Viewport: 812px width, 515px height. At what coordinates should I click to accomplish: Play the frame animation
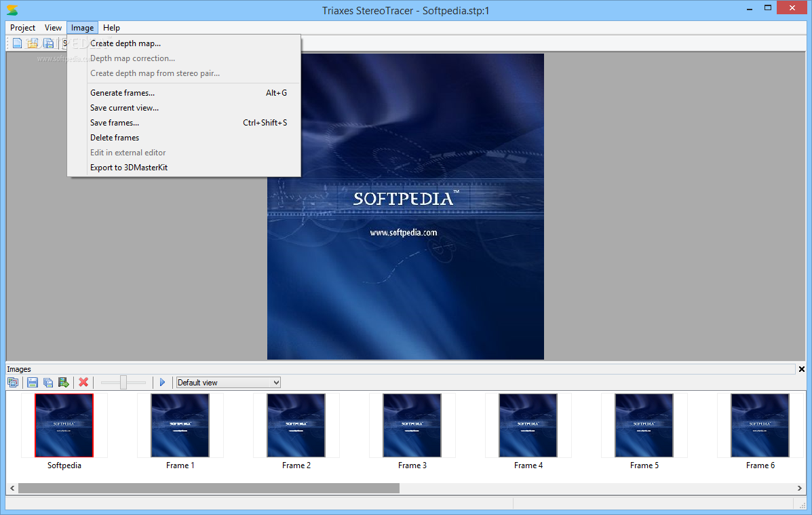coord(162,383)
